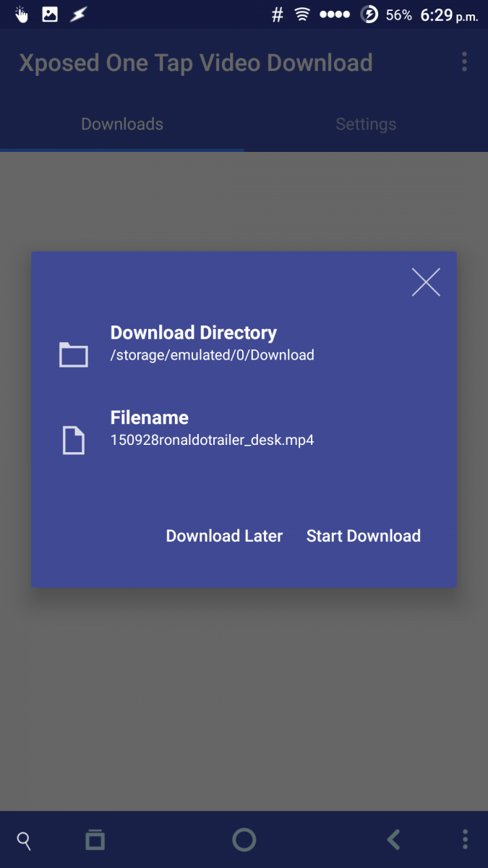Tap filename 150928ronaldotrailer_desk.mp4

point(212,440)
